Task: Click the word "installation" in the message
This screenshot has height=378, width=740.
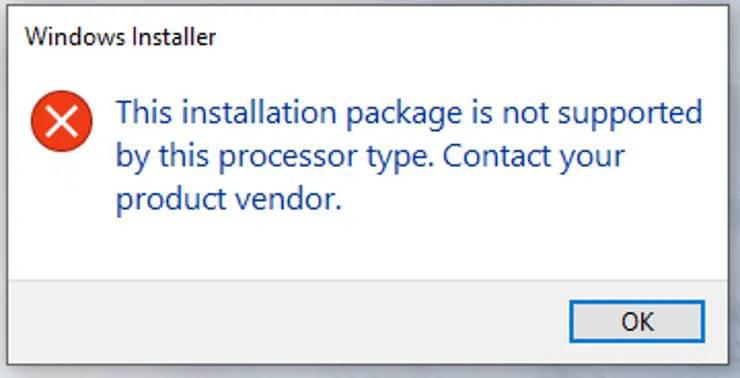Action: [260, 113]
